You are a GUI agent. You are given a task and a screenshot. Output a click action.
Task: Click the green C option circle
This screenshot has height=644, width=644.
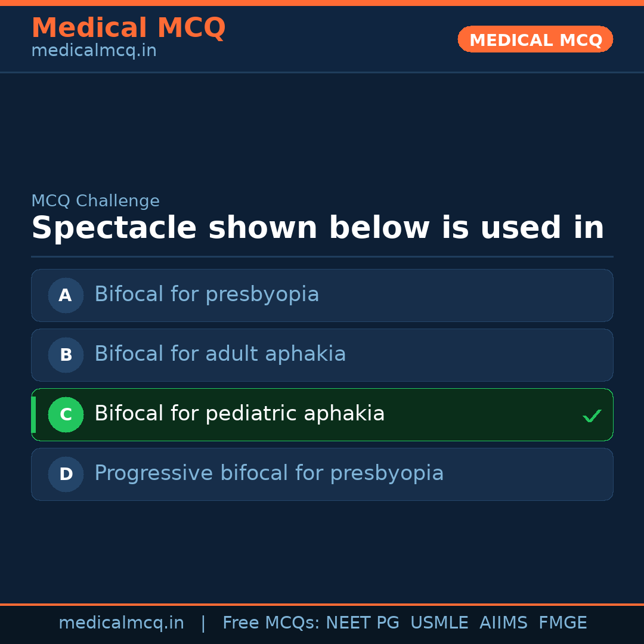coord(66,414)
